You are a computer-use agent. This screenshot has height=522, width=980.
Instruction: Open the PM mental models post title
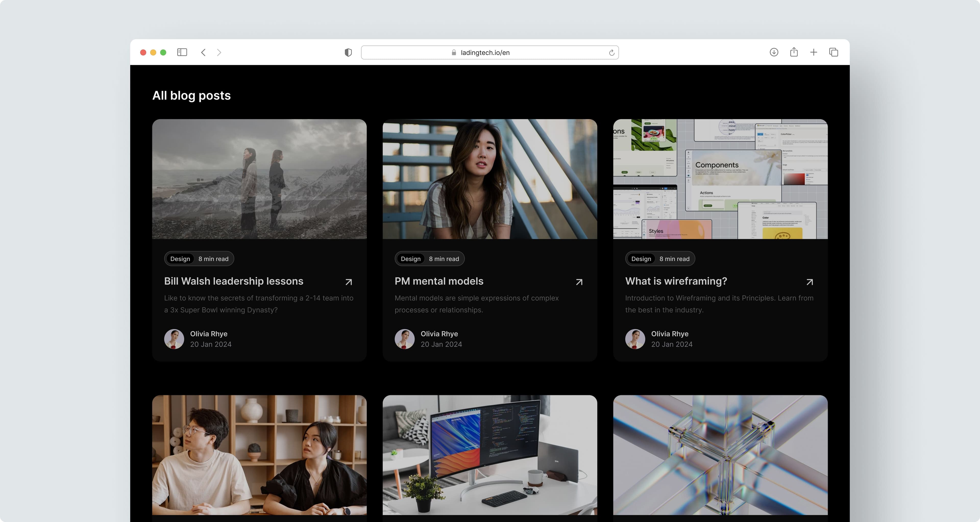click(x=439, y=281)
